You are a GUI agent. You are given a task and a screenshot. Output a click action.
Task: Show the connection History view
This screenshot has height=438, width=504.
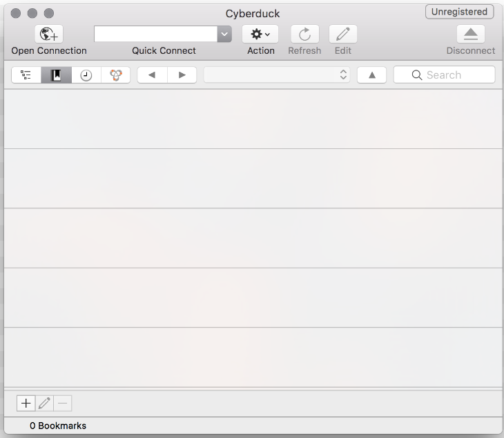[x=86, y=75]
